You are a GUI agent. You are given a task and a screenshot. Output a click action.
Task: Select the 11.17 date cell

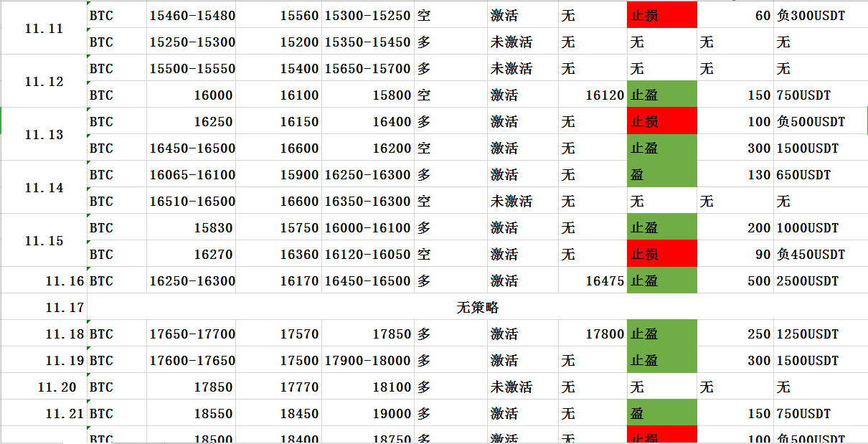click(x=43, y=307)
